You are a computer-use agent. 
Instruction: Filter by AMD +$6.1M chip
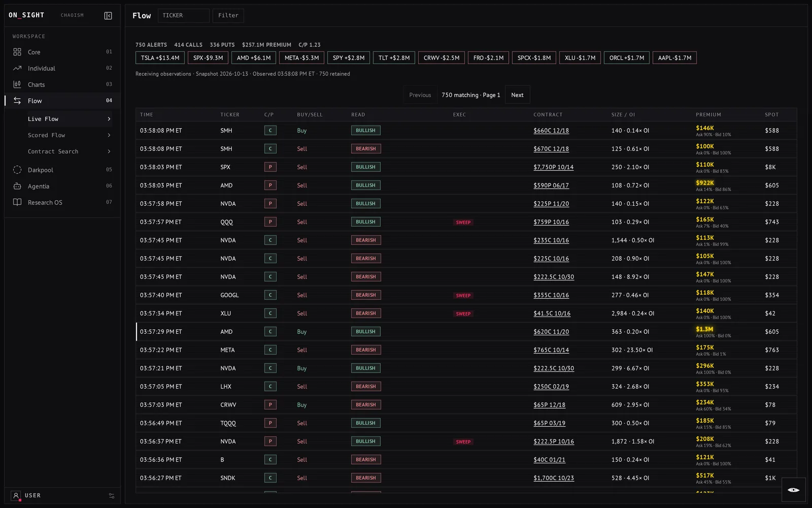[254, 58]
